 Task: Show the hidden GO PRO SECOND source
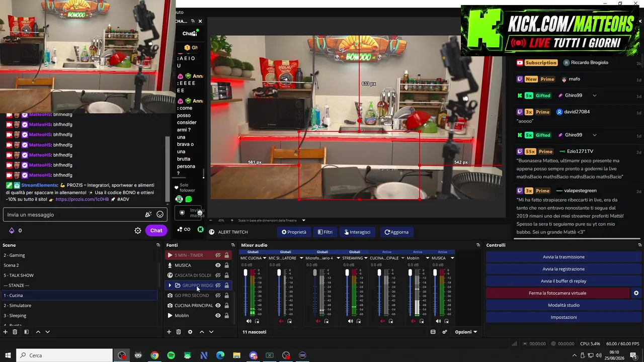coord(218,295)
